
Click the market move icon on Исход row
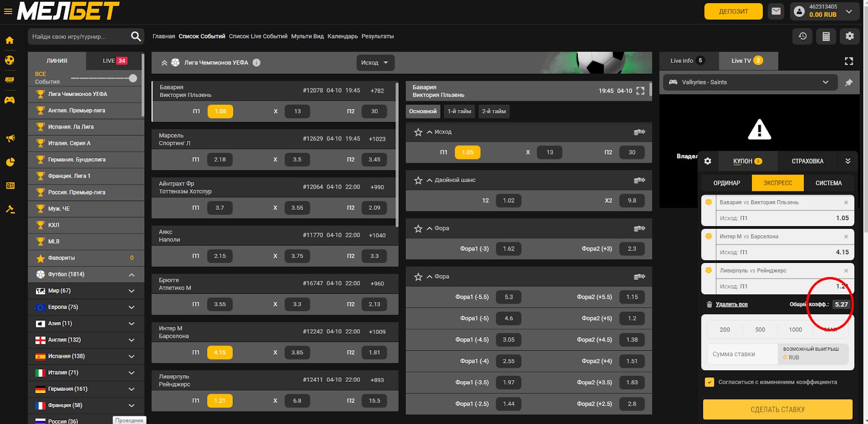639,132
